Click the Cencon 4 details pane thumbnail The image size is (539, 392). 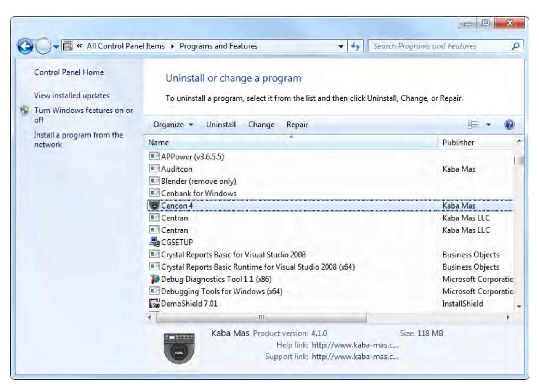(x=179, y=348)
